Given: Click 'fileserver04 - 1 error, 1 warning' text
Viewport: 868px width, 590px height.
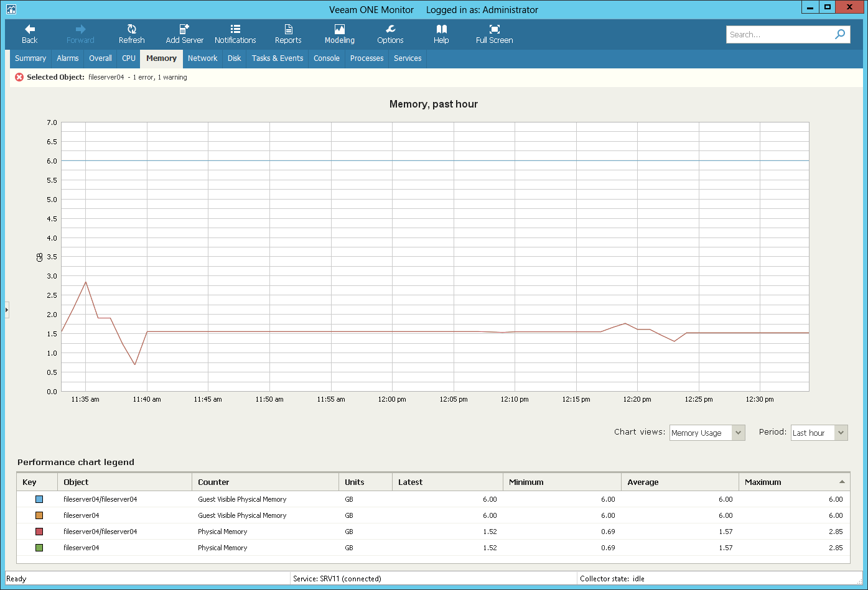Looking at the screenshot, I should (x=138, y=77).
